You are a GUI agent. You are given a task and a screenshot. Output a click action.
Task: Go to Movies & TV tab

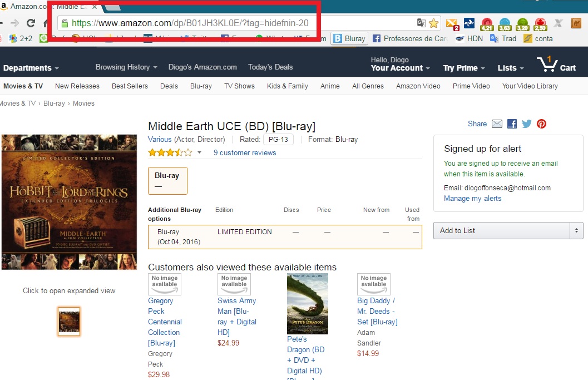coord(23,86)
